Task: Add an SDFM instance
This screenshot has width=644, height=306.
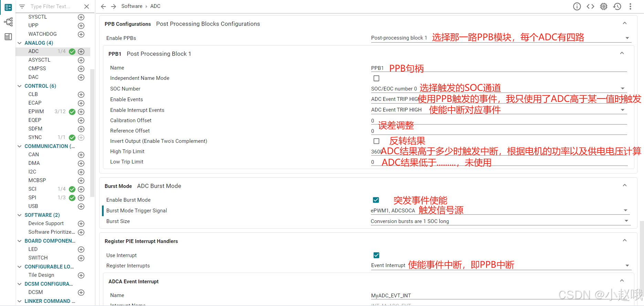Action: tap(81, 129)
